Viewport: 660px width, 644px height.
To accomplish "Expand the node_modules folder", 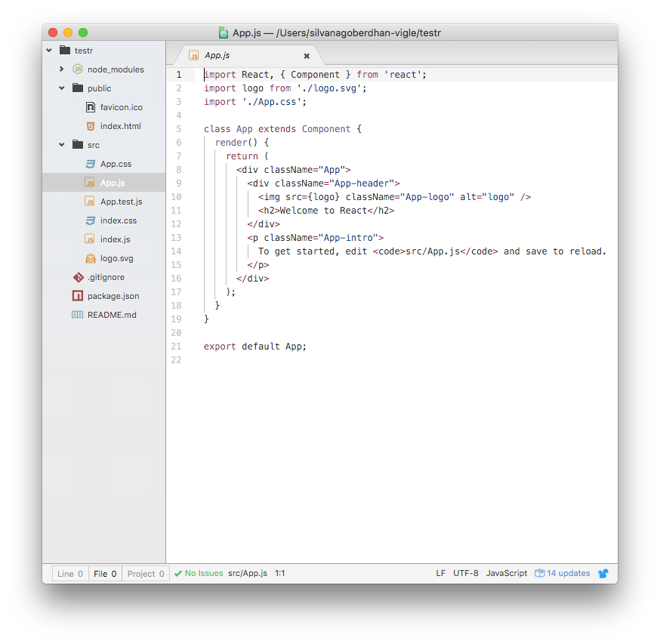I will click(x=62, y=69).
